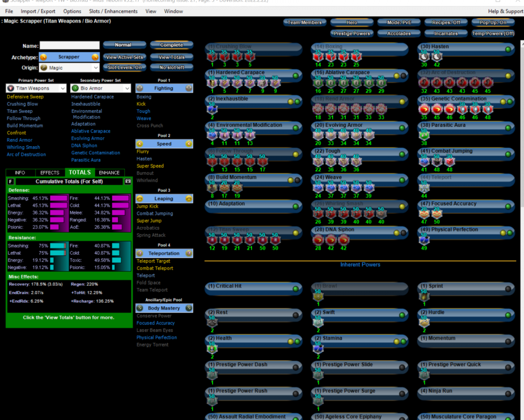Toggle the green indicator on Combat Jumping
The height and width of the screenshot is (420, 524).
pos(507,154)
